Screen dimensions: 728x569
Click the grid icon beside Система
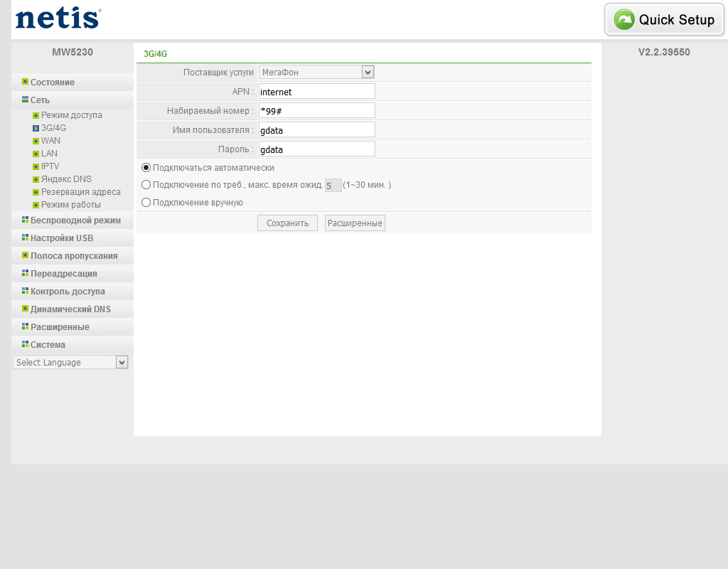pyautogui.click(x=25, y=344)
